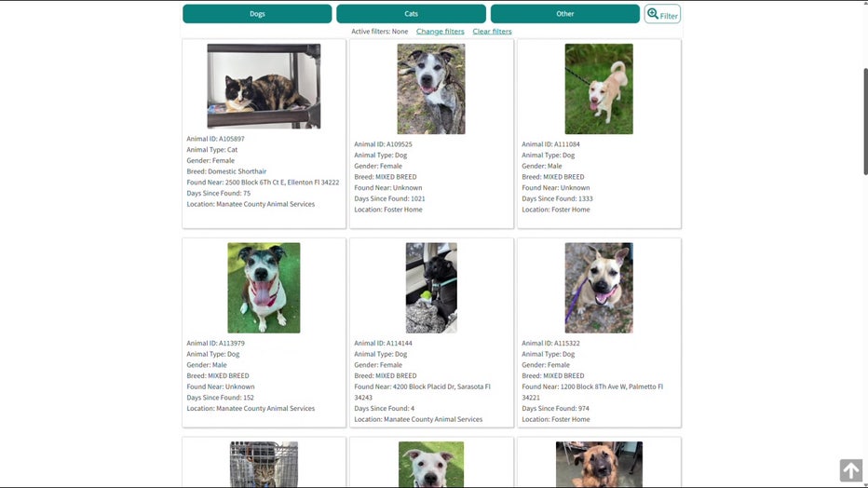Image resolution: width=868 pixels, height=488 pixels.
Task: Open caged cat photo in bottom row
Action: click(x=264, y=464)
